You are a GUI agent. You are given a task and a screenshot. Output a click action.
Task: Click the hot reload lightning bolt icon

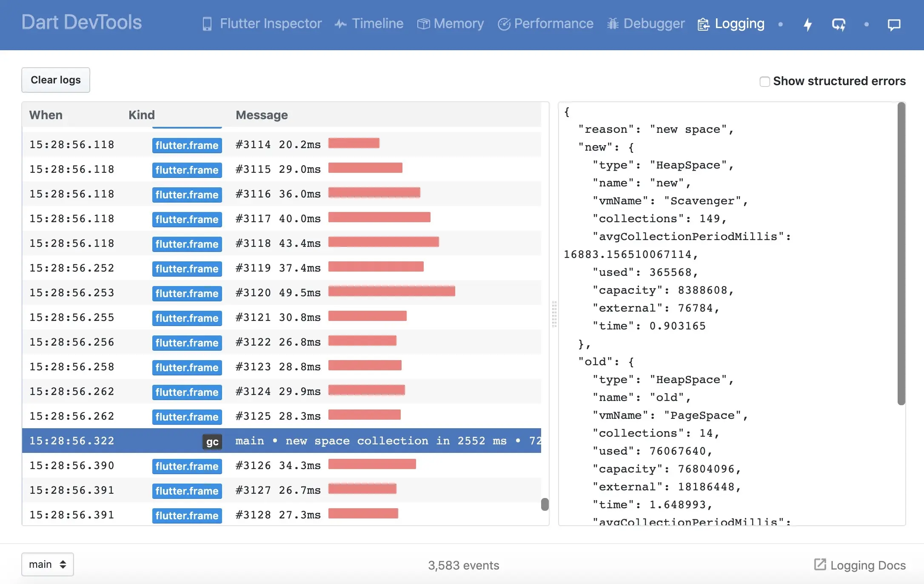pyautogui.click(x=807, y=24)
